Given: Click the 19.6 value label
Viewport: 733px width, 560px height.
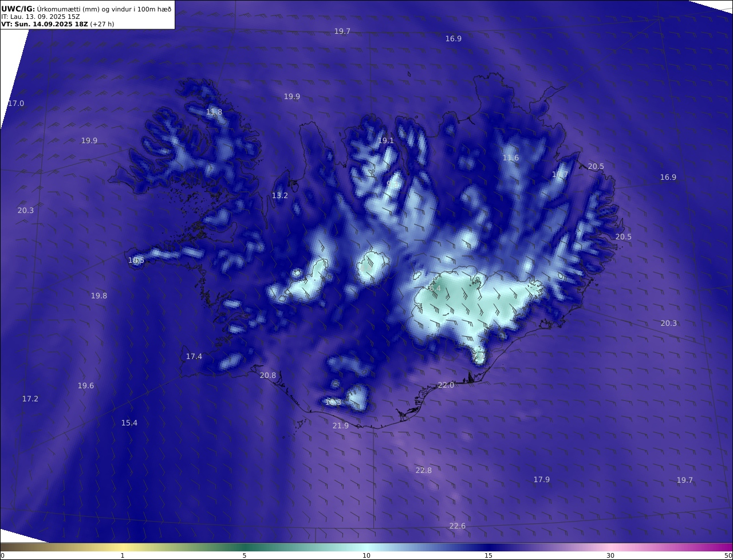Looking at the screenshot, I should (x=86, y=386).
